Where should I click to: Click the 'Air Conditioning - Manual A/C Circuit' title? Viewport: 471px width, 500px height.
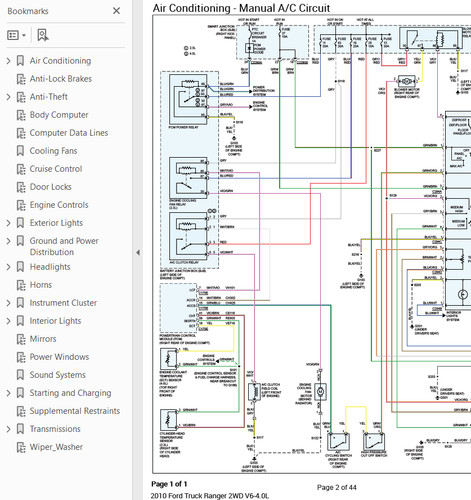tap(241, 8)
